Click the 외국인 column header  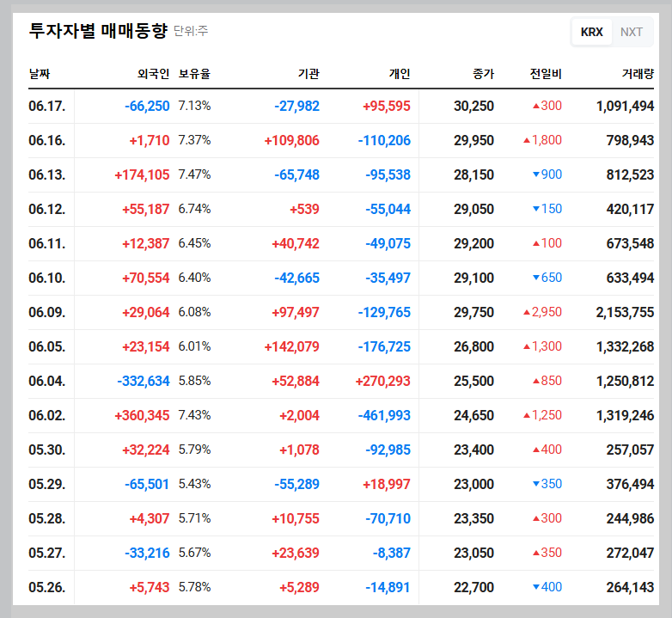click(x=154, y=74)
